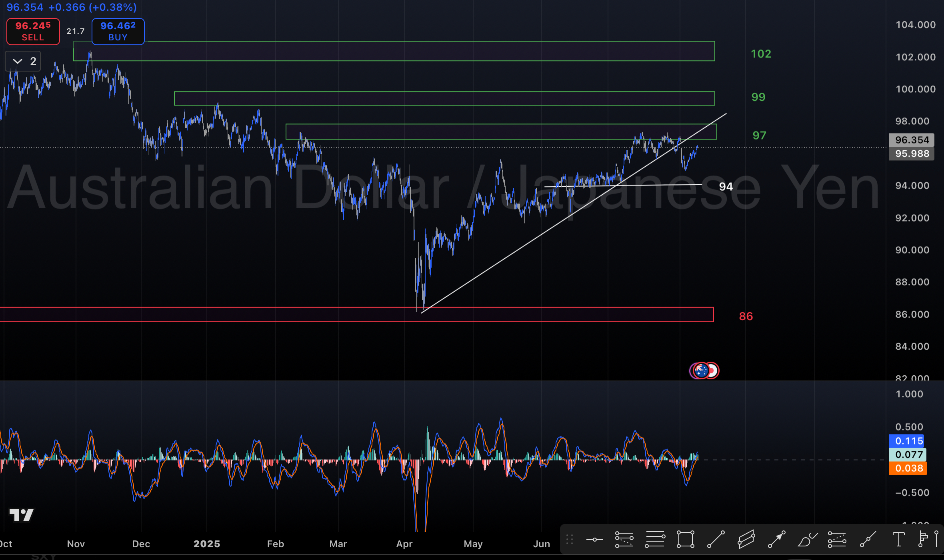Select the Horizontal Line drawing tool
944x560 pixels.
[x=594, y=540]
